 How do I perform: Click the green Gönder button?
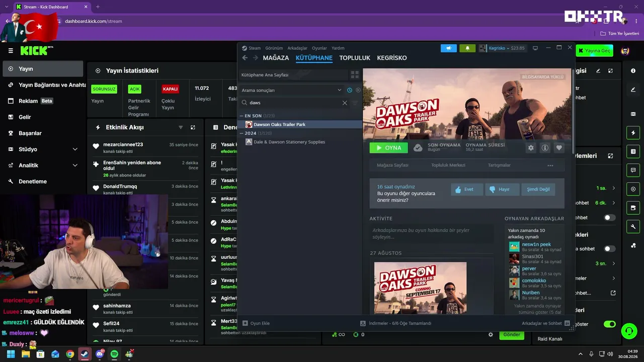512,335
